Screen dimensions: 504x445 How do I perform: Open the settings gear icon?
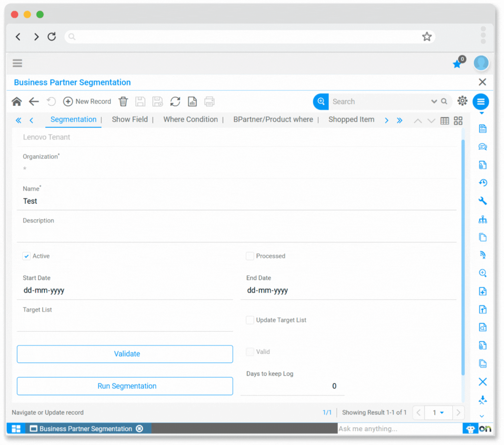click(462, 101)
